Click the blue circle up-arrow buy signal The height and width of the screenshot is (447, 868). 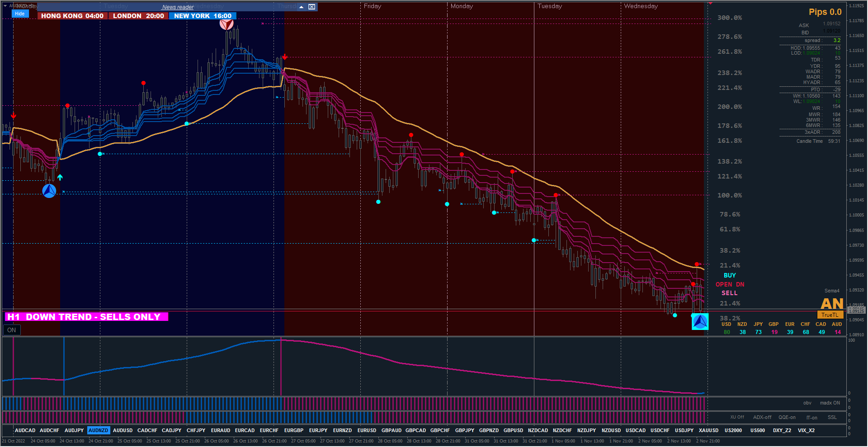click(x=49, y=191)
